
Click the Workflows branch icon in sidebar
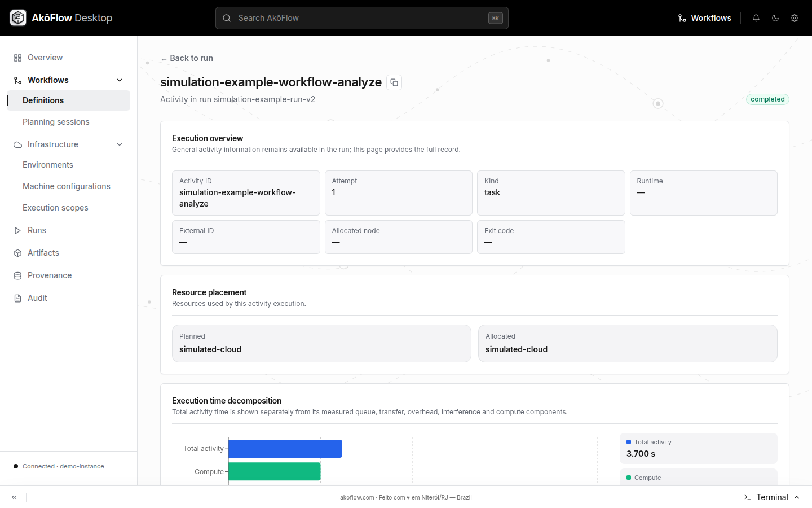[x=17, y=80]
